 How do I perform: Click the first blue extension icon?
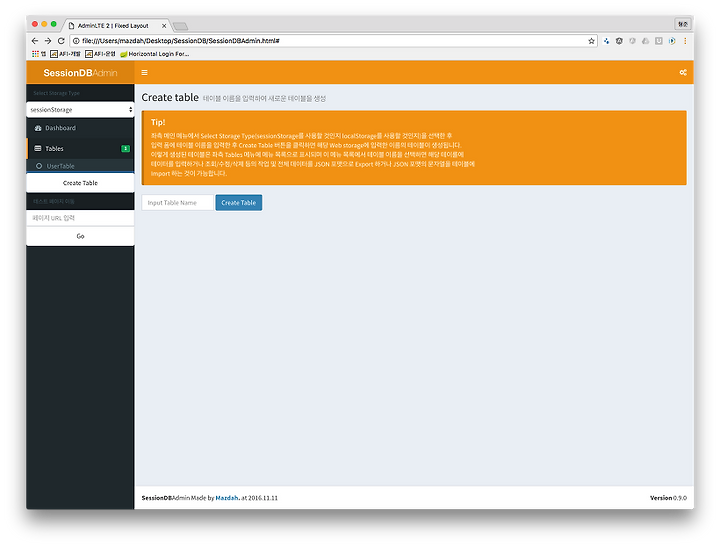tap(607, 41)
